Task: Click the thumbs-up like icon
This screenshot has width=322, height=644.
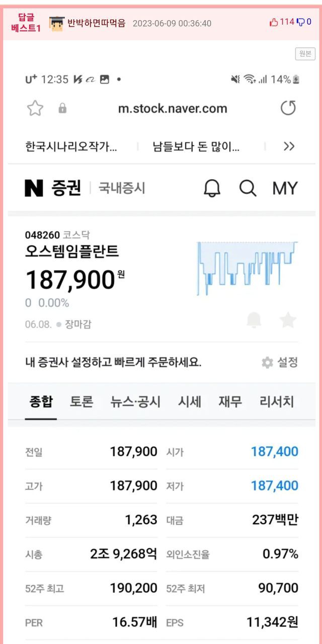Action: pyautogui.click(x=274, y=22)
